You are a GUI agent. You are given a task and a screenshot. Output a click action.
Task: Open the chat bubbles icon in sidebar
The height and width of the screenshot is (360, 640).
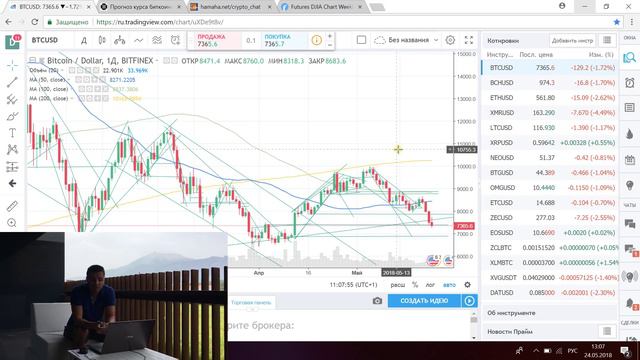629,223
